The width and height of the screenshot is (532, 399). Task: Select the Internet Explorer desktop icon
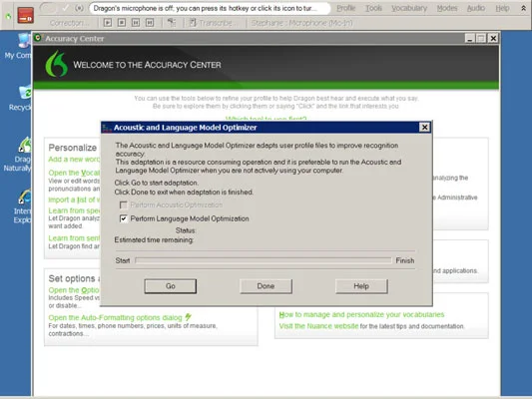tap(22, 206)
